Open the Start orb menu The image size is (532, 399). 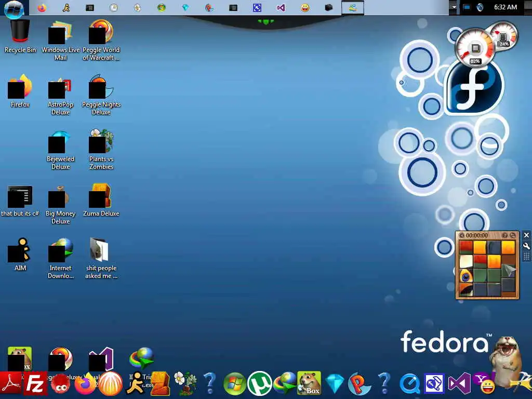coord(14,8)
